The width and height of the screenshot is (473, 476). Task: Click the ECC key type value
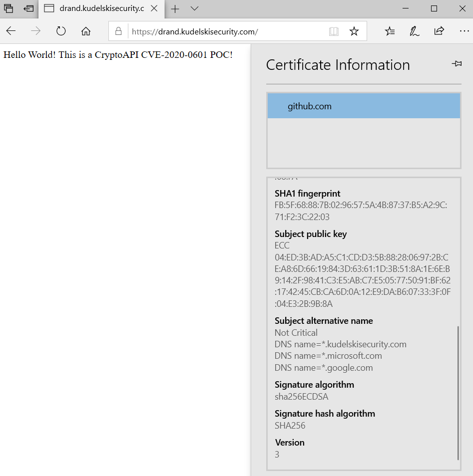282,245
